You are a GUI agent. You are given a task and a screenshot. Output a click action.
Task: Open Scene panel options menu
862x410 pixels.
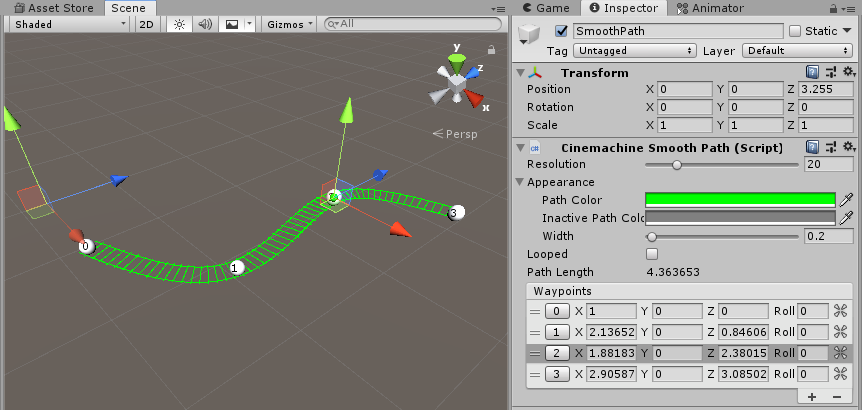coord(498,9)
